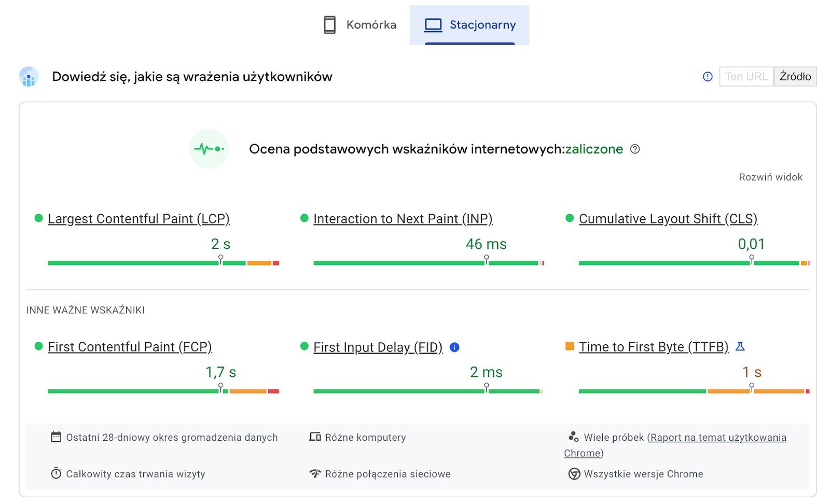Click the INP value 46 ms
This screenshot has width=830, height=504.
486,244
